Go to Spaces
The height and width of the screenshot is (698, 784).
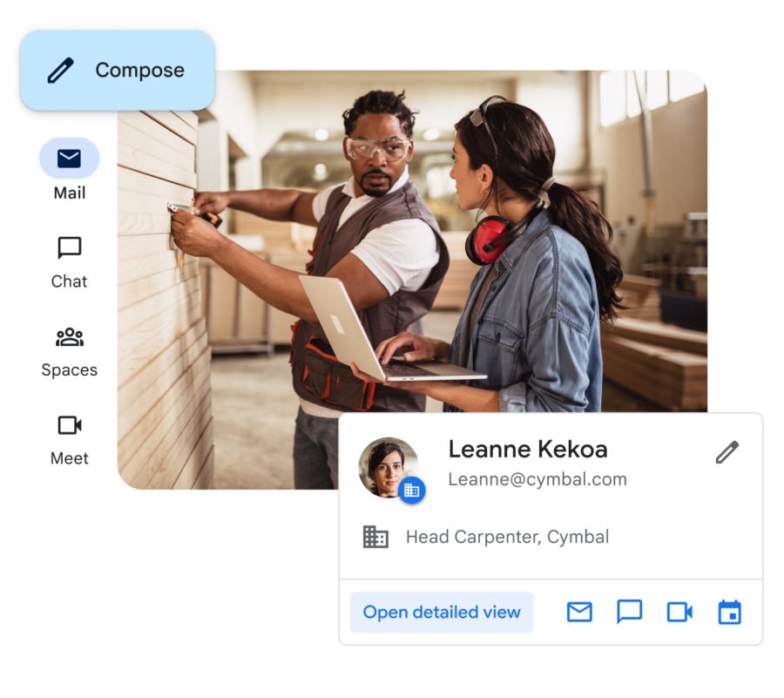[x=70, y=351]
